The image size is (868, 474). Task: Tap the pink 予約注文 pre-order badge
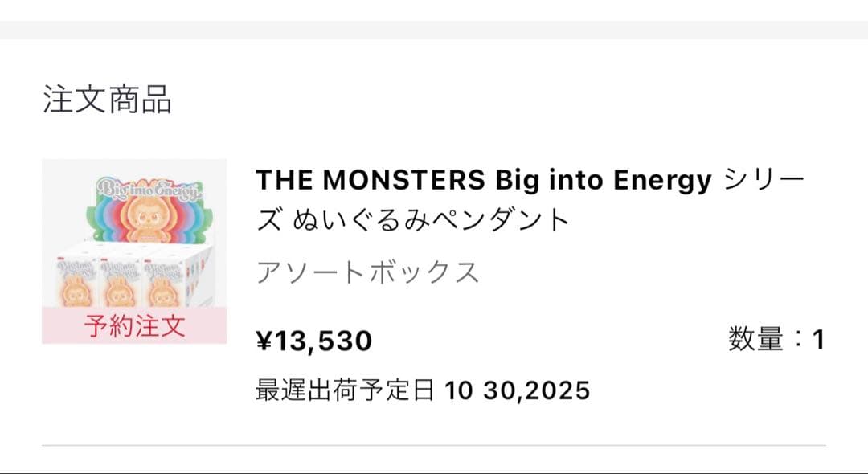click(134, 325)
